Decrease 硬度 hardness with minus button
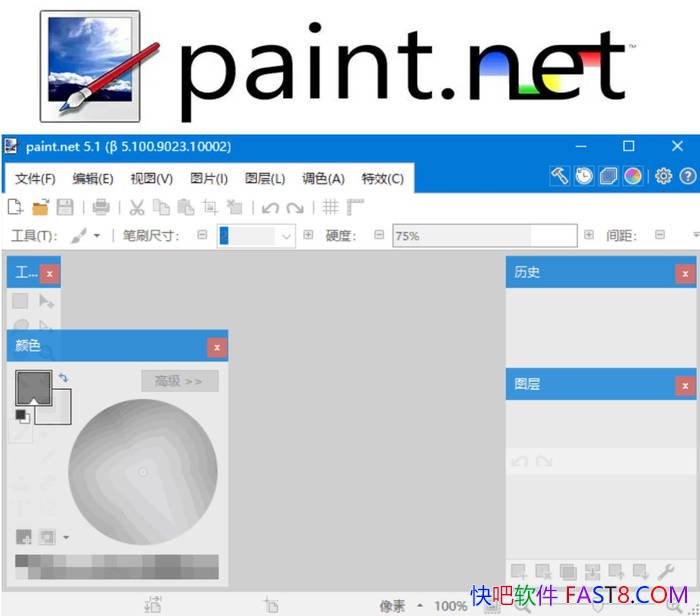This screenshot has height=616, width=700. click(x=379, y=235)
